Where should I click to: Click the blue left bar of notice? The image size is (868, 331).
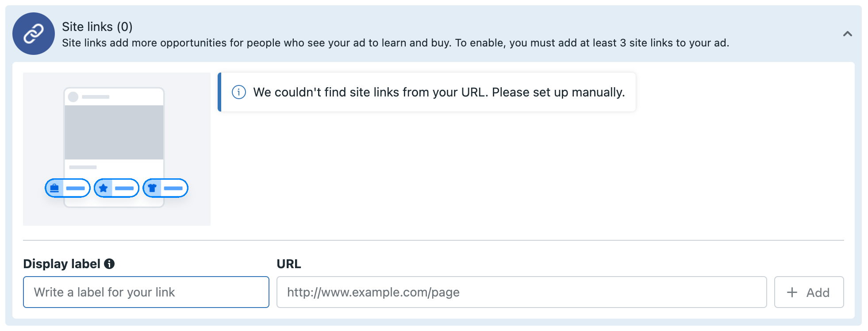click(x=219, y=92)
